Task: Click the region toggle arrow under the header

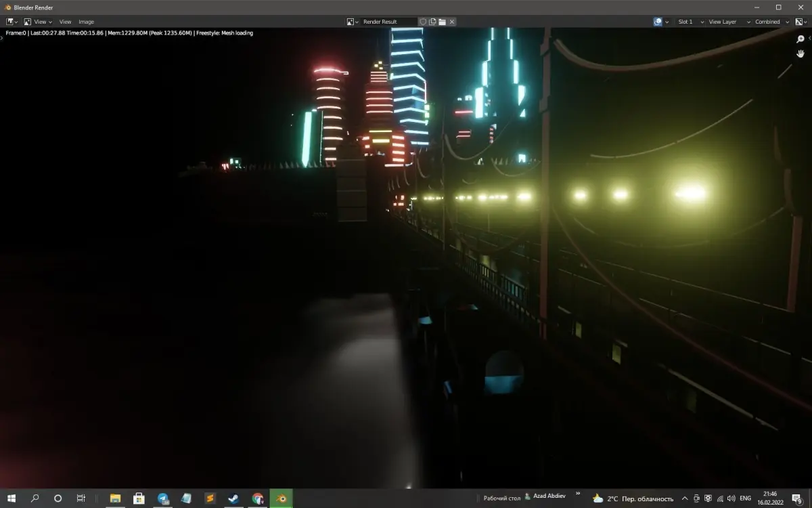Action: click(2, 39)
